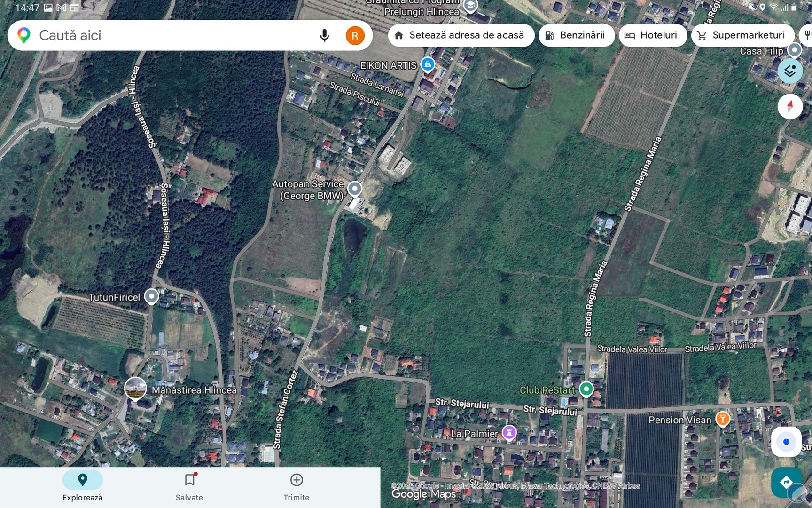Filter map by Supermarketuri
Screen dimensions: 812x508
pos(742,35)
